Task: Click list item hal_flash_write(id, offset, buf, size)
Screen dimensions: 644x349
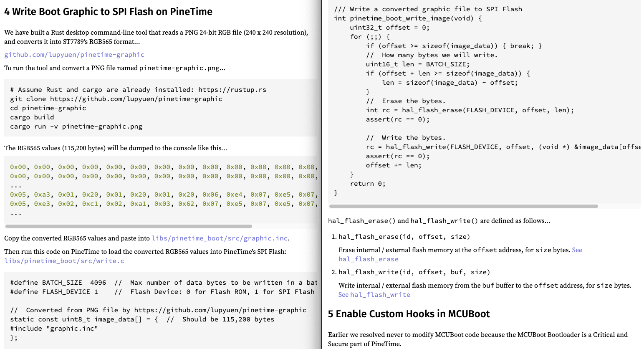Action: (x=414, y=272)
